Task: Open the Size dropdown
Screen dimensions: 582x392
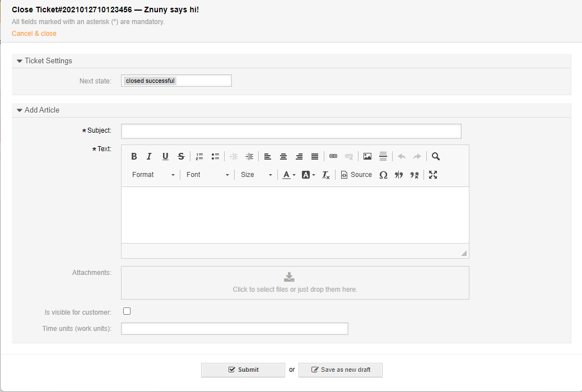Action: tap(256, 175)
